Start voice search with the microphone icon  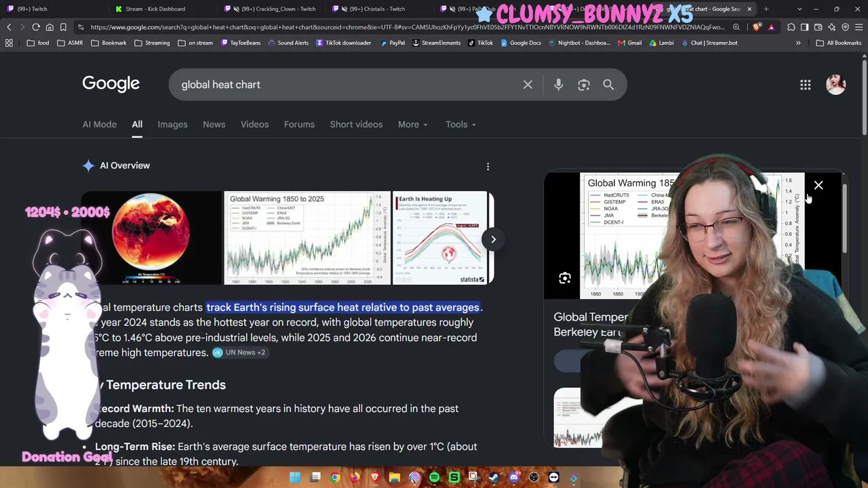[558, 85]
